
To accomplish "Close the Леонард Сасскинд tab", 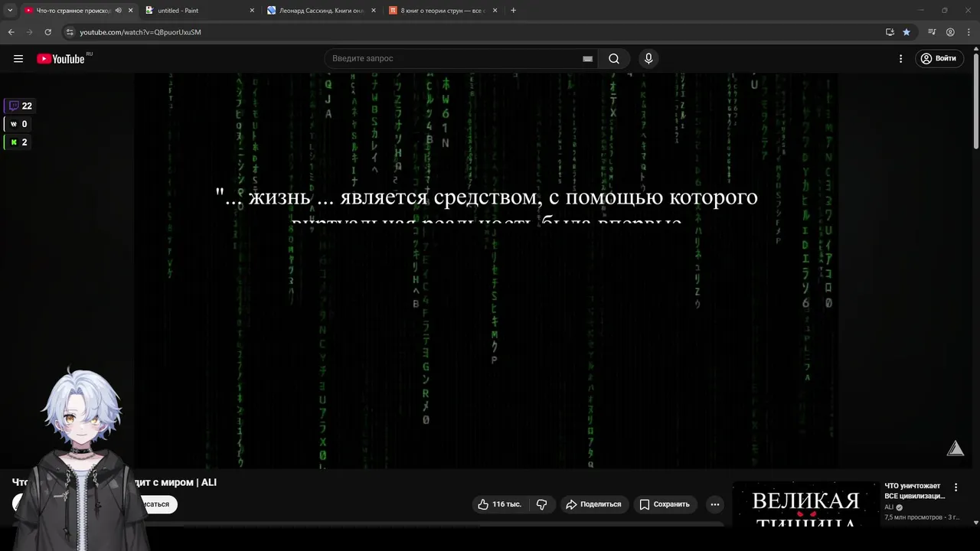I will click(374, 11).
